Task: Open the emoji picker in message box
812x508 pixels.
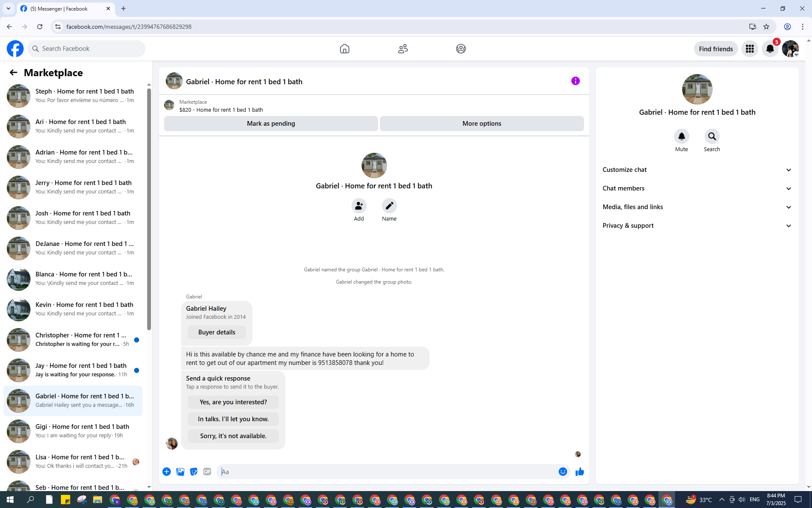Action: point(562,472)
